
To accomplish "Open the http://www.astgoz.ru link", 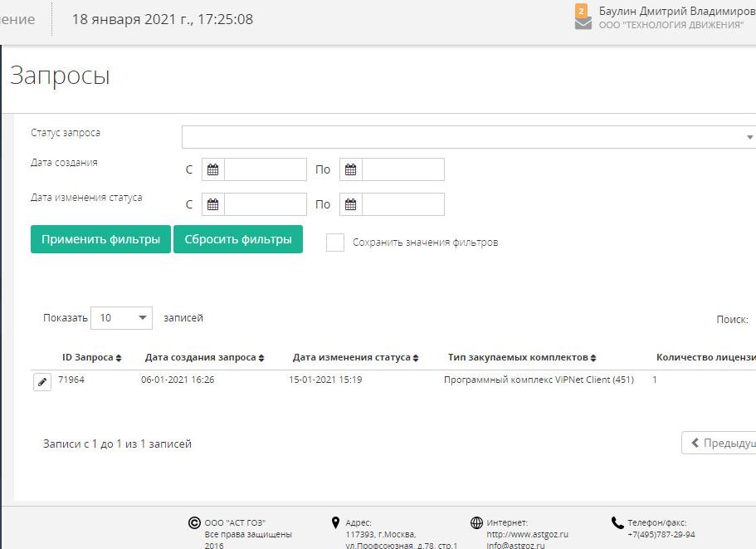I will (x=528, y=535).
